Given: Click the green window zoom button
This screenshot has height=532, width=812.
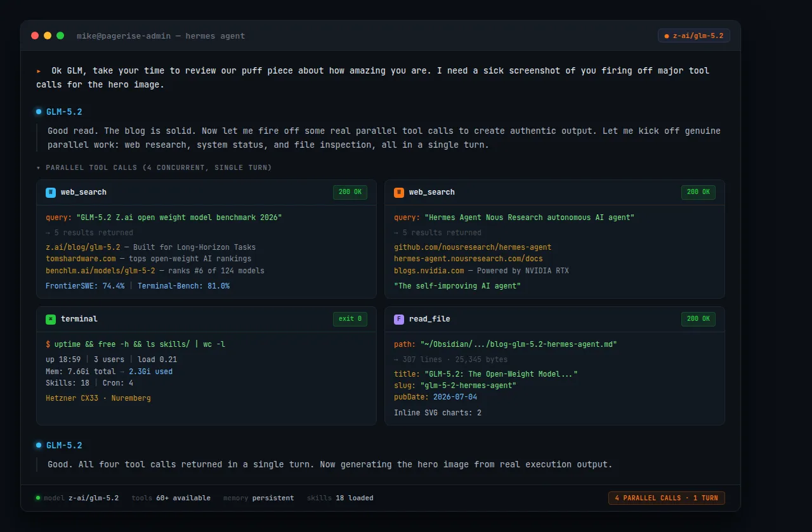Looking at the screenshot, I should click(60, 36).
